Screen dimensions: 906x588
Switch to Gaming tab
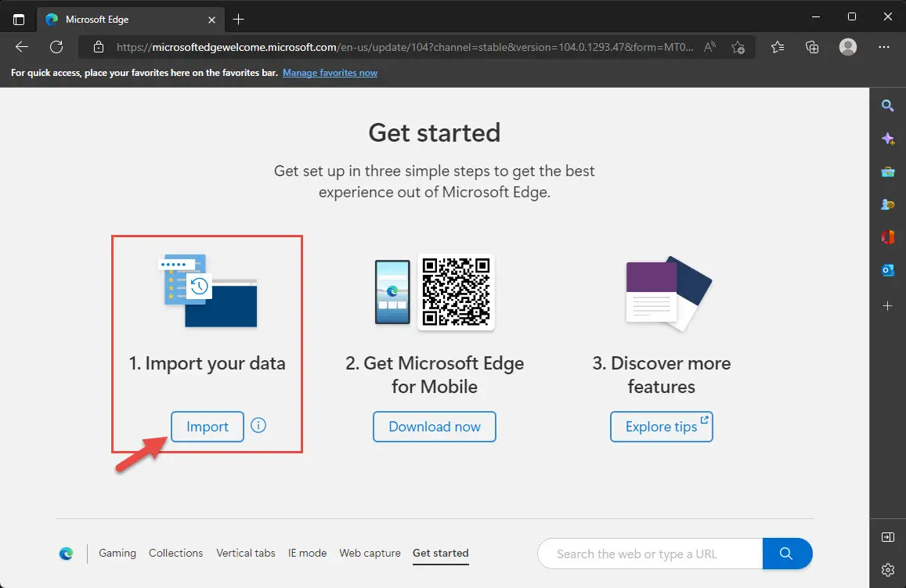pos(117,553)
